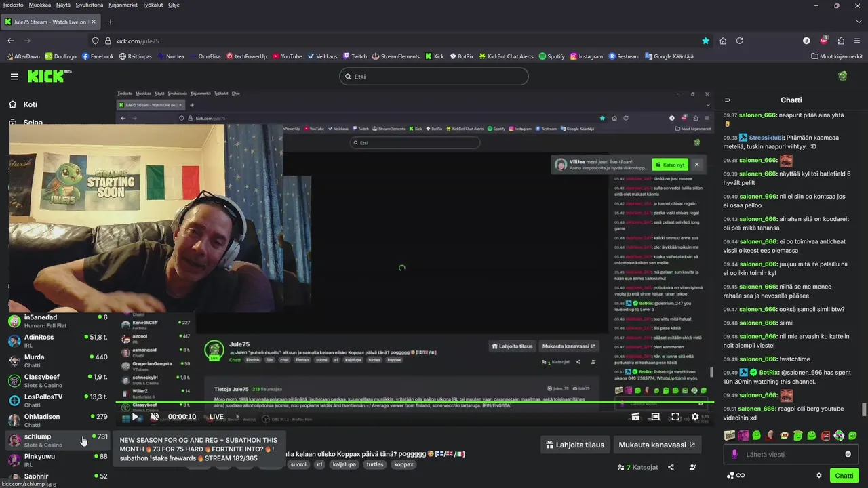The width and height of the screenshot is (868, 488).
Task: Open Muut kirjanmerkit bookmarks folder
Action: pos(837,56)
